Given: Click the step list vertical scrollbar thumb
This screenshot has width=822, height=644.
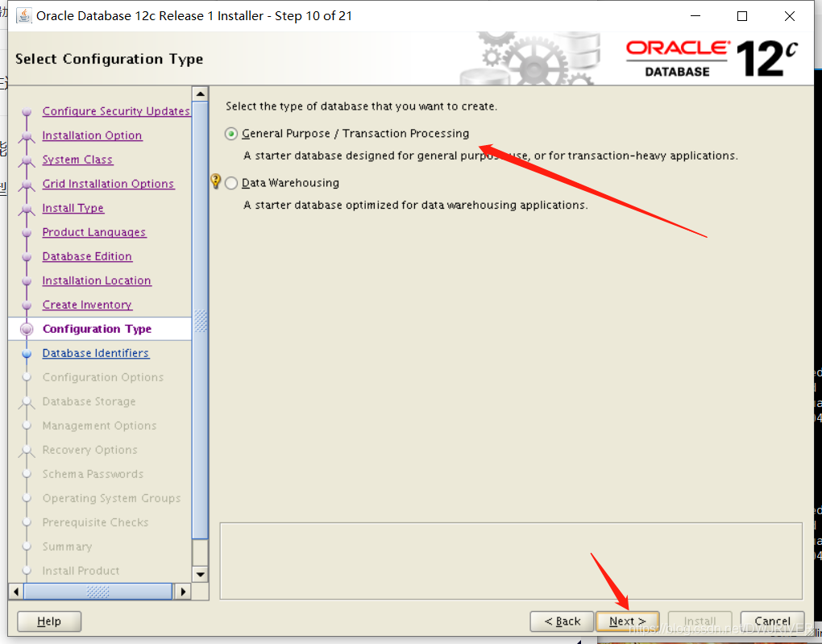Looking at the screenshot, I should pos(200,321).
